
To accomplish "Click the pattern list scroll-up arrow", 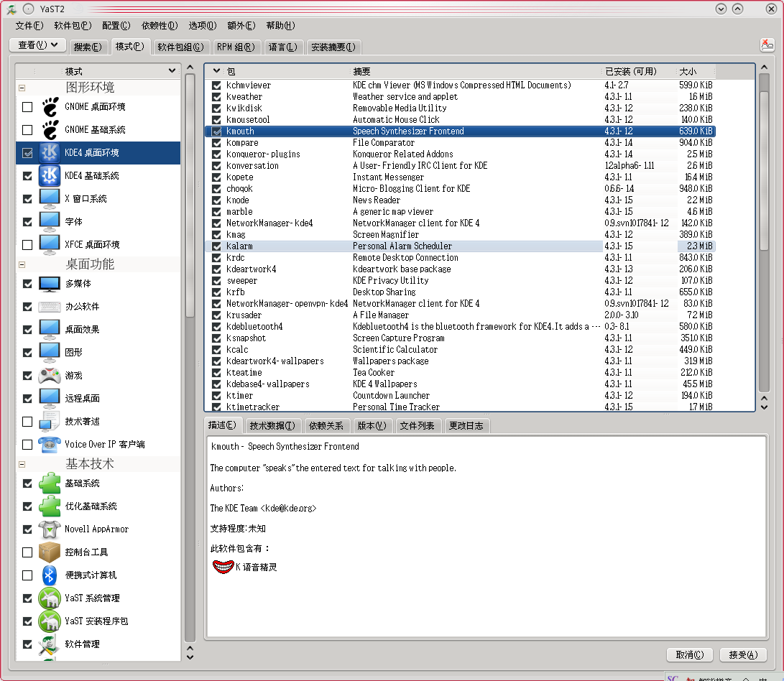I will pos(190,68).
